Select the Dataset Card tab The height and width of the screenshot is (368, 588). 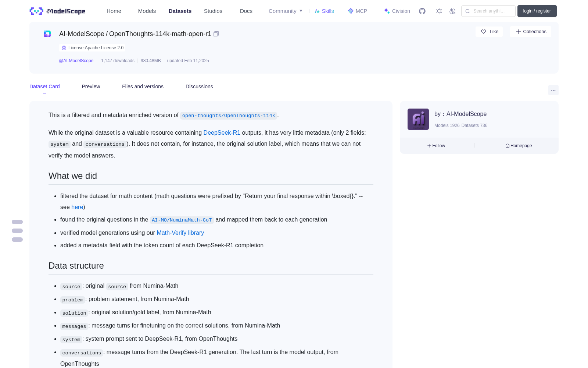click(x=44, y=86)
